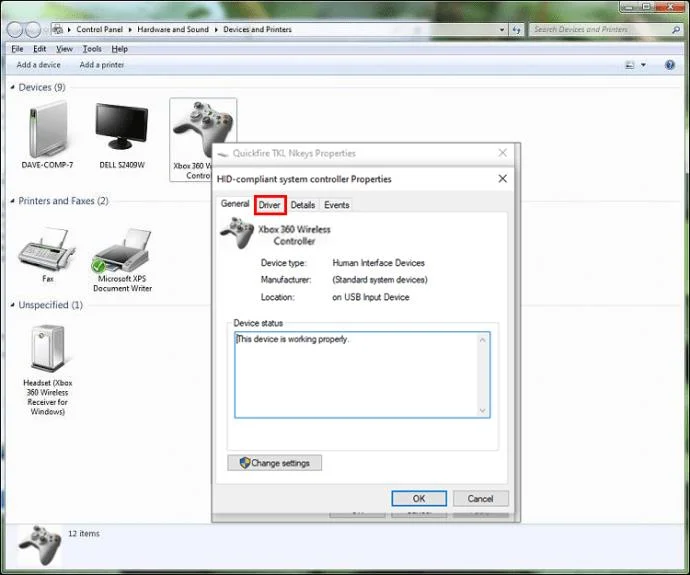This screenshot has width=690, height=575.
Task: Click the '(Standard system devices)' manufacturer value
Action: [380, 280]
